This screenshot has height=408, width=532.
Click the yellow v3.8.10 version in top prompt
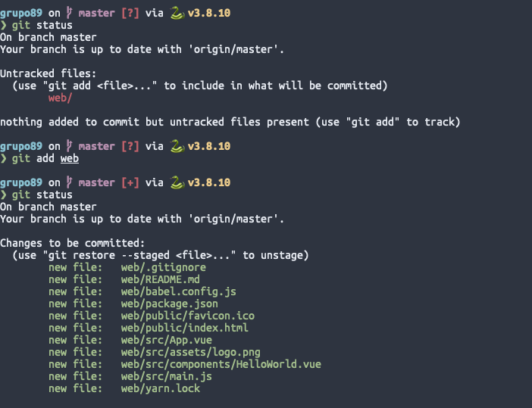pyautogui.click(x=209, y=13)
